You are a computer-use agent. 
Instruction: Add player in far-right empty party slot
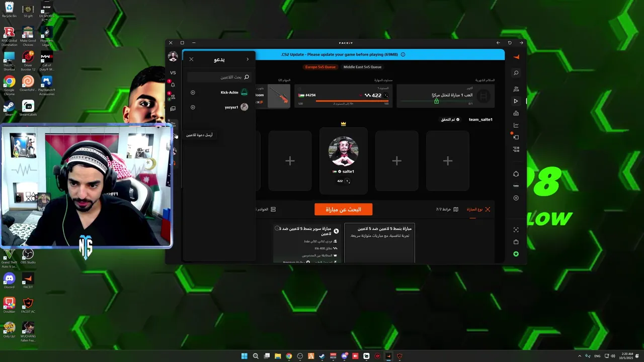(x=447, y=161)
